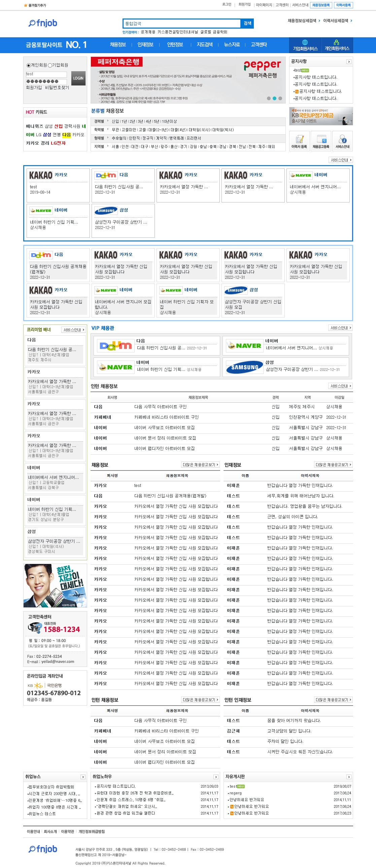This screenshot has height=868, width=376.
Task: Switch to the first banner slide dot
Action: (x=269, y=99)
